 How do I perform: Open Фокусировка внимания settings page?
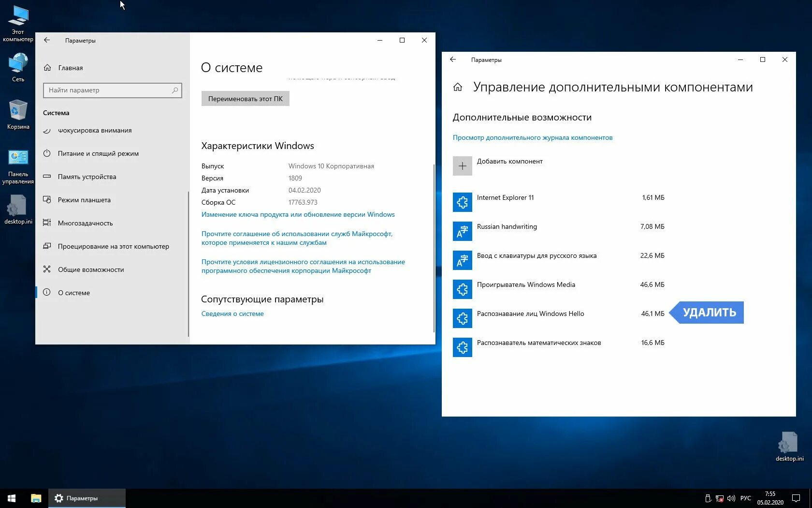(95, 130)
